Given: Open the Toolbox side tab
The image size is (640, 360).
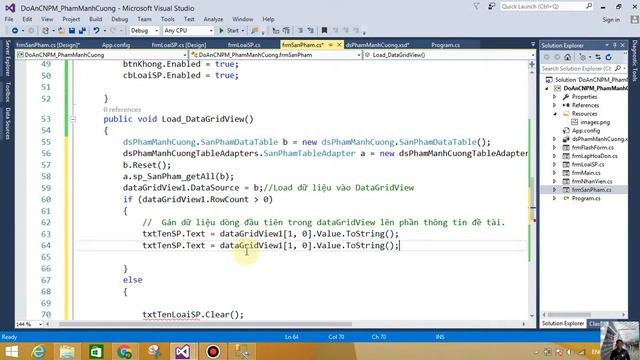Looking at the screenshot, I should [x=7, y=91].
